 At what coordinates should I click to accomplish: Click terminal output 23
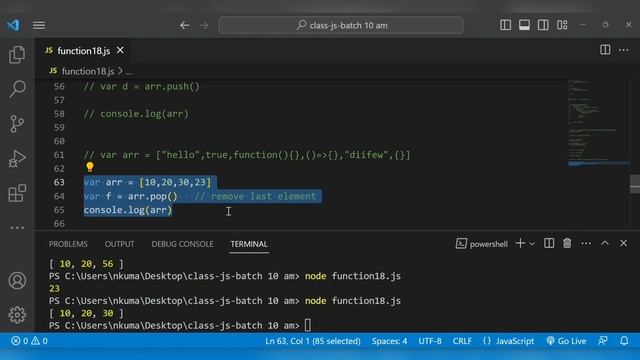pos(54,289)
